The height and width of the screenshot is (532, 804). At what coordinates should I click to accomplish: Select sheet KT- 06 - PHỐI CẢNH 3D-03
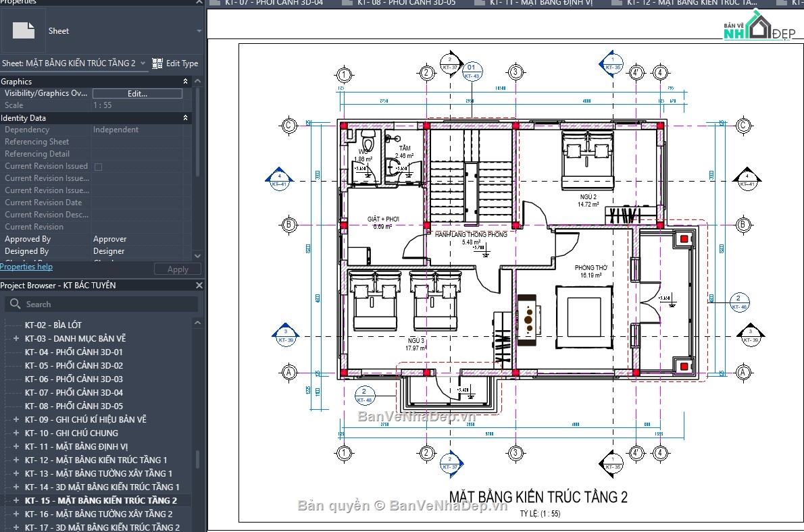[x=74, y=379]
